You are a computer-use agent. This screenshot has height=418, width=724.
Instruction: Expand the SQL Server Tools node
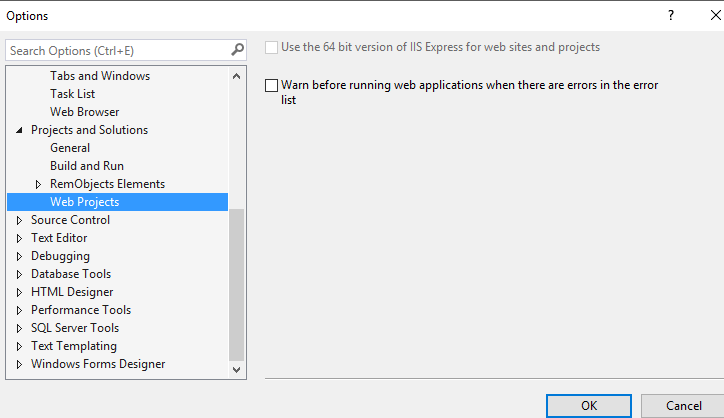[19, 328]
